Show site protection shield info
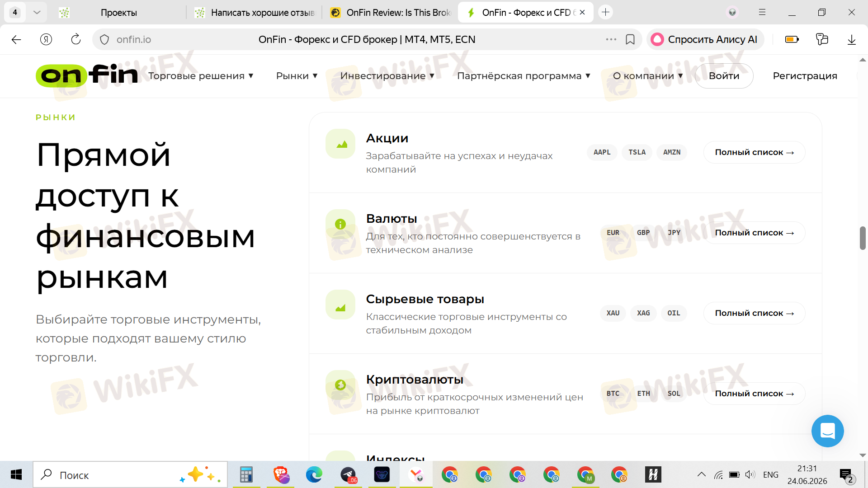This screenshot has width=868, height=488. pyautogui.click(x=104, y=40)
